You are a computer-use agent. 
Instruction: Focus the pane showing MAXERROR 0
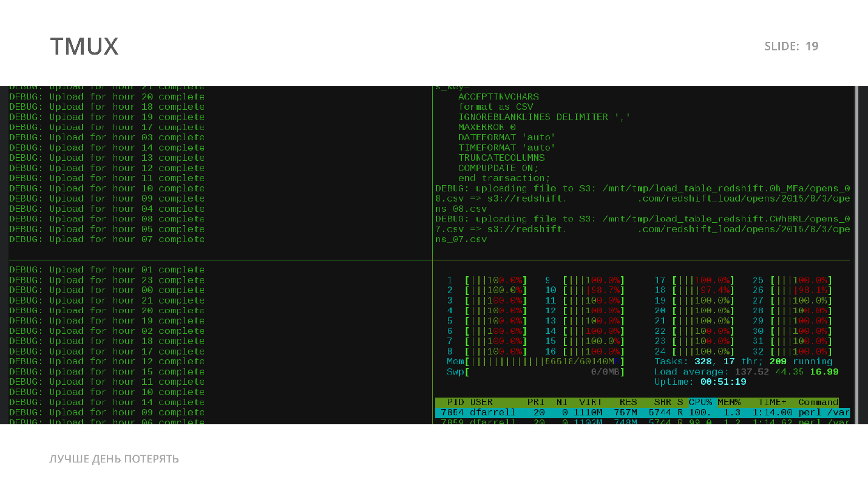coord(642,172)
